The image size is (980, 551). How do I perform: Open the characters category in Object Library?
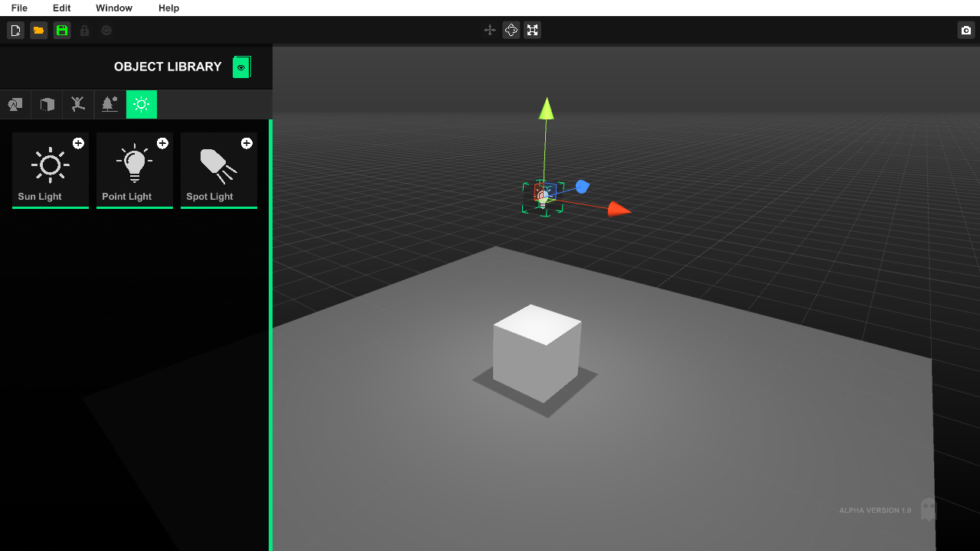77,104
